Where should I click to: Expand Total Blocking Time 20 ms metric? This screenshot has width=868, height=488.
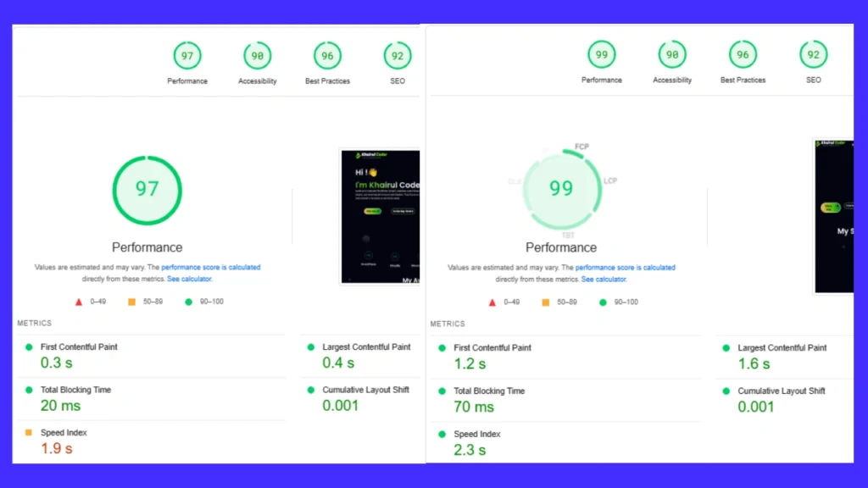(x=151, y=398)
